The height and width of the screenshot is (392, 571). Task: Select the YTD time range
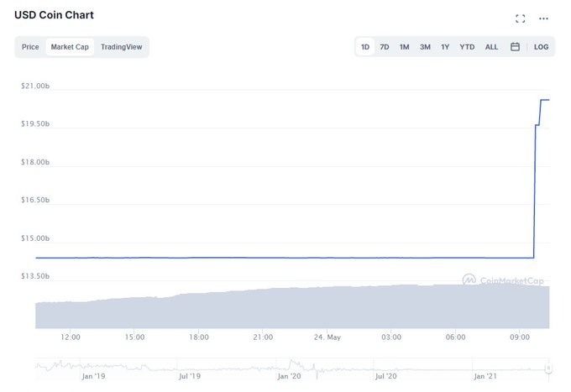click(x=467, y=47)
